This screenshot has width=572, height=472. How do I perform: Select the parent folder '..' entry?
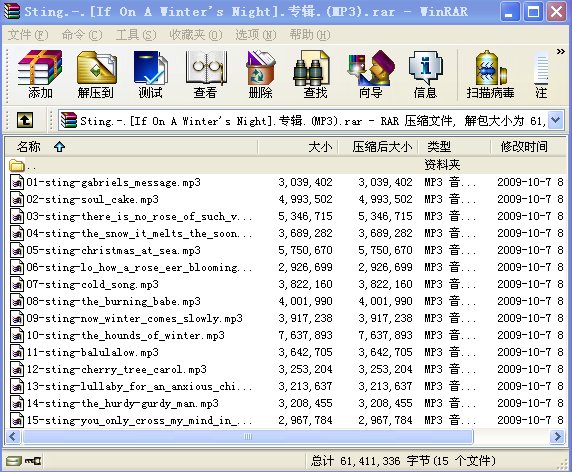(x=286, y=166)
